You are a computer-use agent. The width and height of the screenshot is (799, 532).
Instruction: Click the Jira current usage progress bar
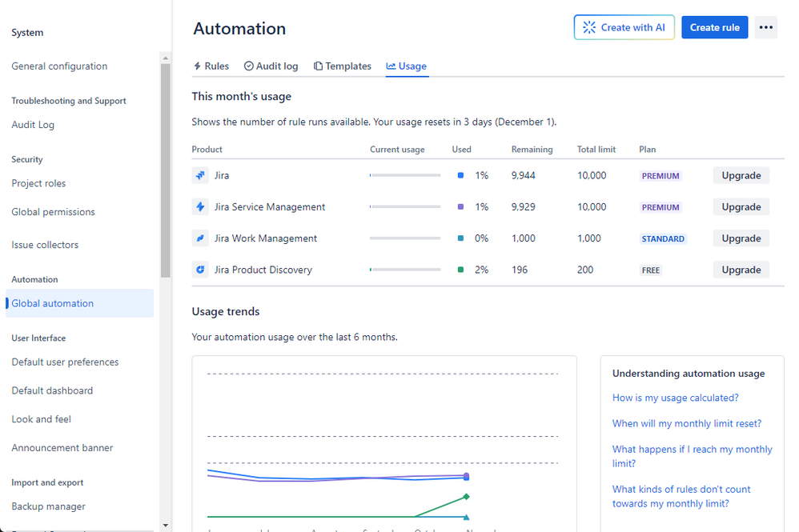coord(405,175)
